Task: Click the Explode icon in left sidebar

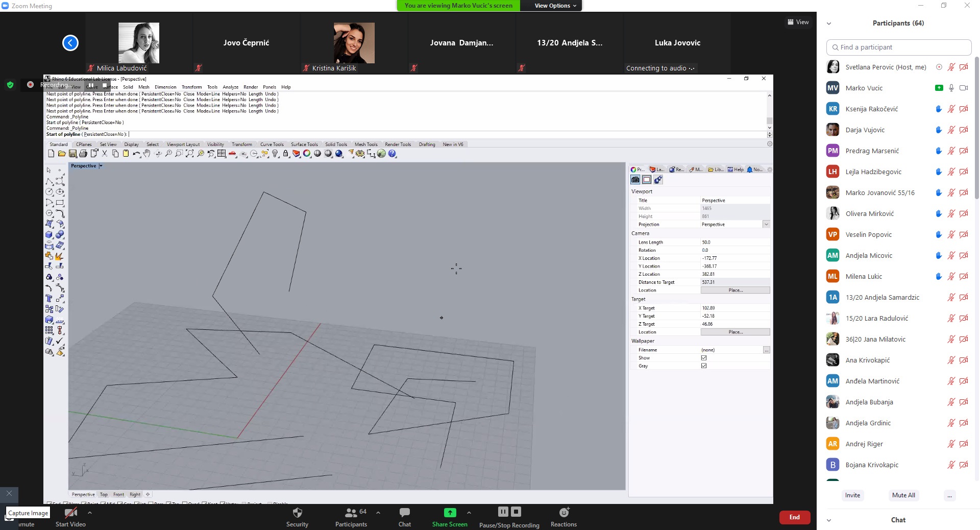Action: [x=60, y=256]
